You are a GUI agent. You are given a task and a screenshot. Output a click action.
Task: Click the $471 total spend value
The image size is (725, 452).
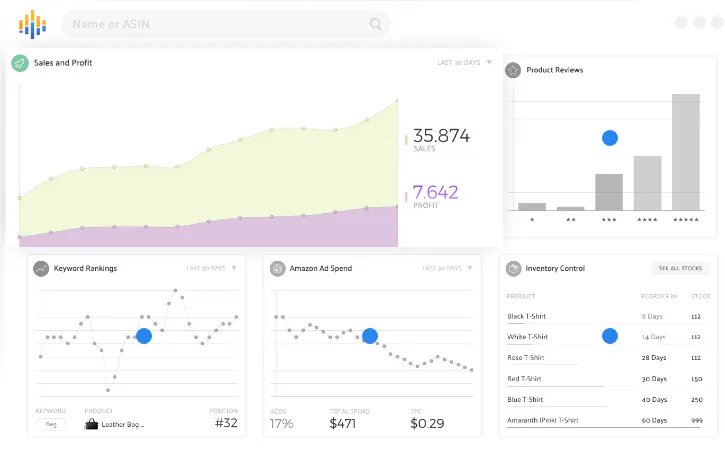[x=343, y=423]
